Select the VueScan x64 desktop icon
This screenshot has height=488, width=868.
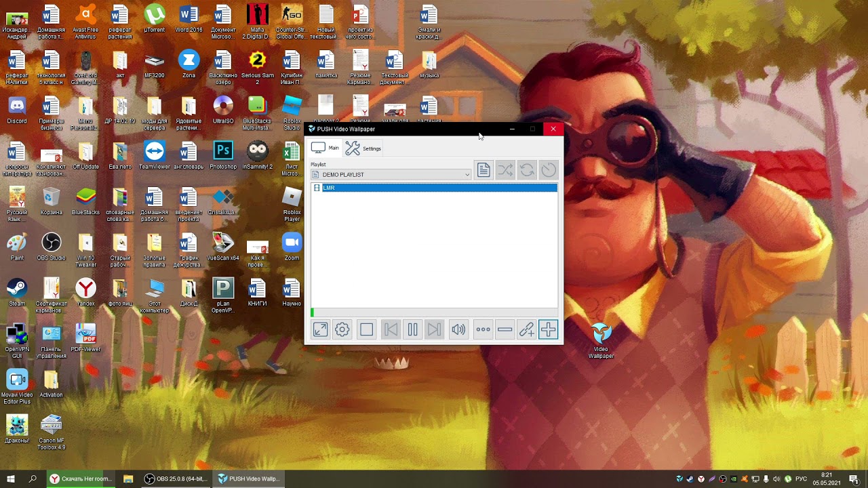223,247
